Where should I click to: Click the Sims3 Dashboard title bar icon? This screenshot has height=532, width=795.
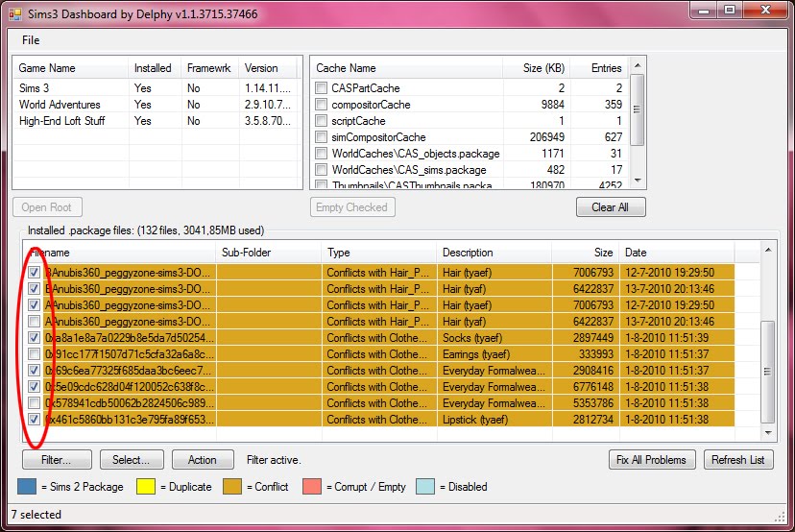point(15,14)
